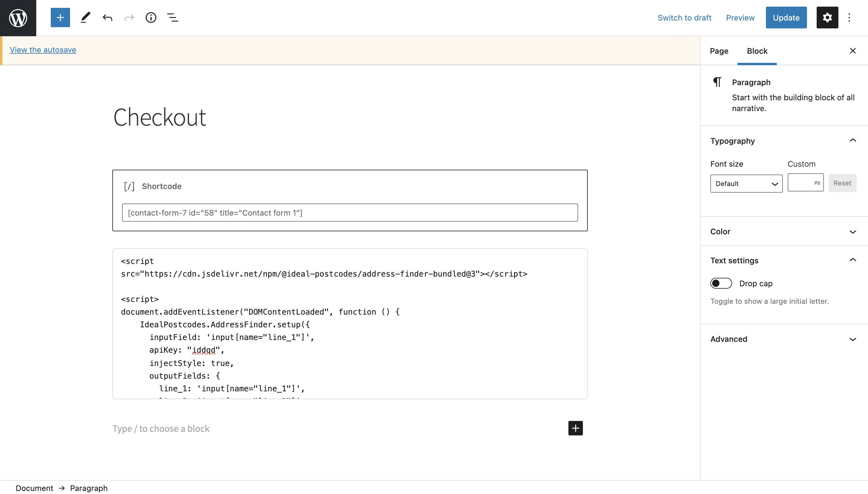Click the Update button
The width and height of the screenshot is (868, 494).
pyautogui.click(x=786, y=17)
